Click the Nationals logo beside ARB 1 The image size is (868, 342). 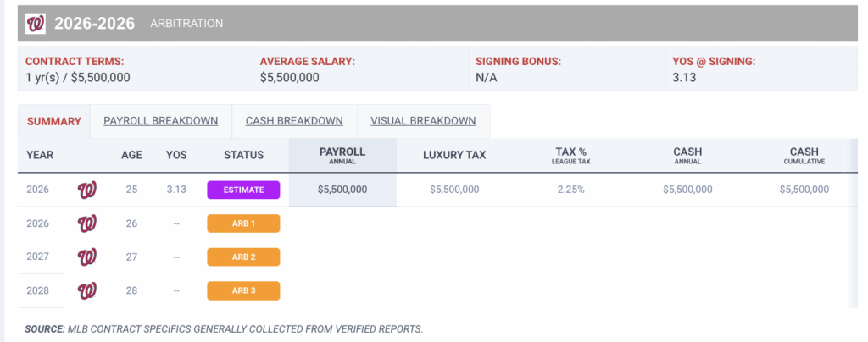(x=87, y=223)
